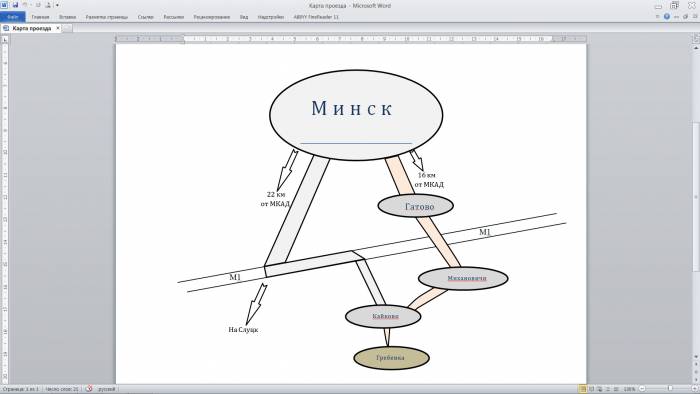
Task: Click the tab stop selector at ruler corner
Action: pos(5,40)
